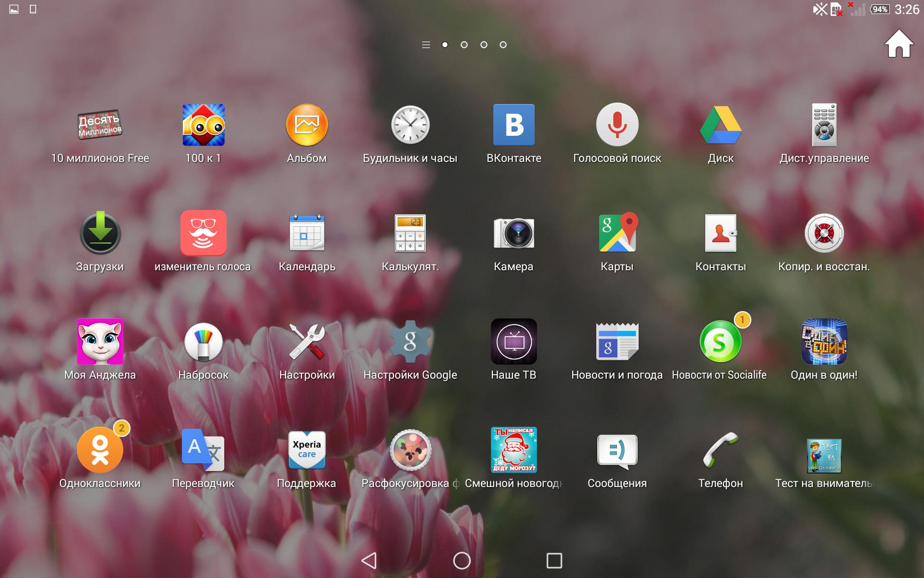Switch to the fourth page indicator dot

point(503,45)
